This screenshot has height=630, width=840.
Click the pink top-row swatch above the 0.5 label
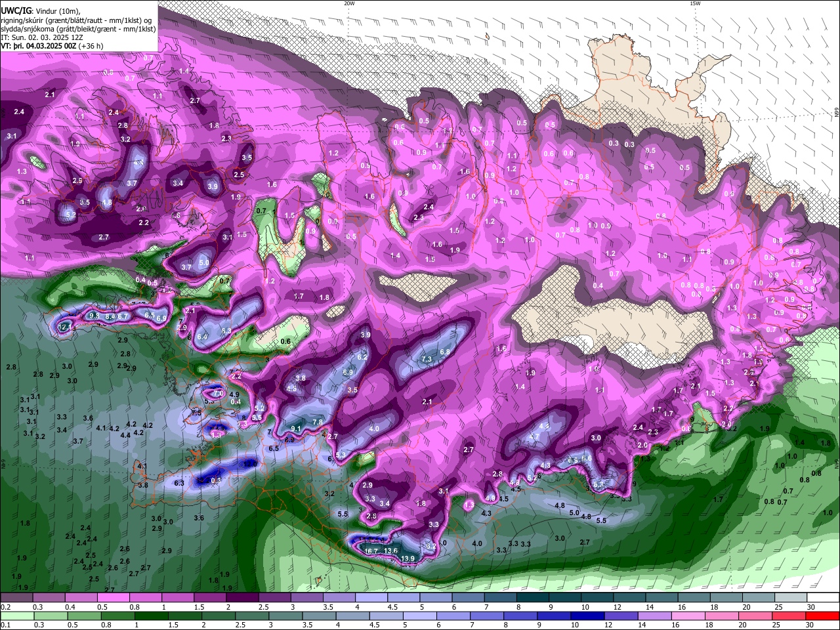point(113,598)
